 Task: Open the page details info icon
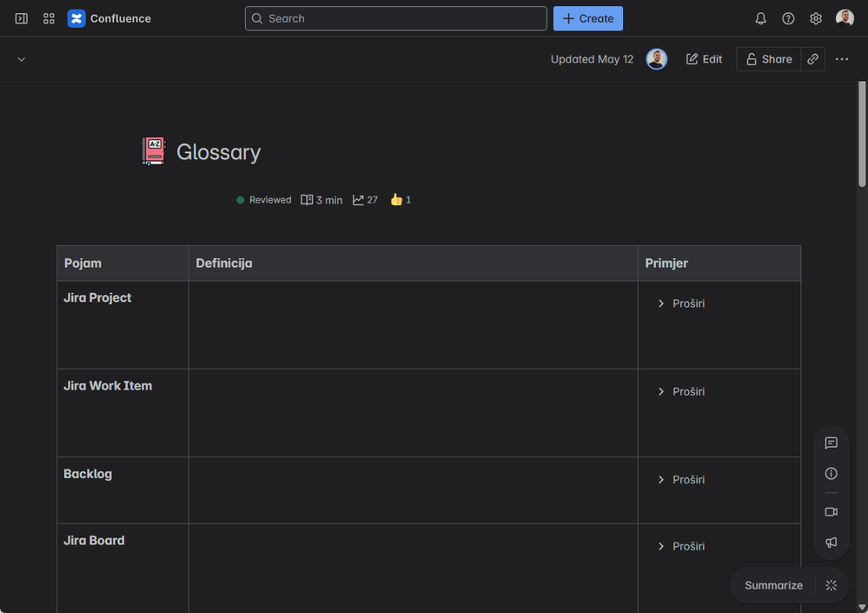pos(831,474)
